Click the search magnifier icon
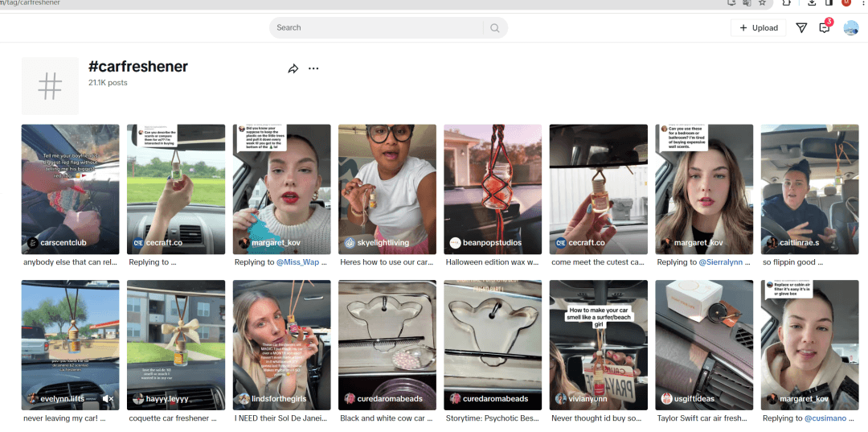 click(495, 27)
